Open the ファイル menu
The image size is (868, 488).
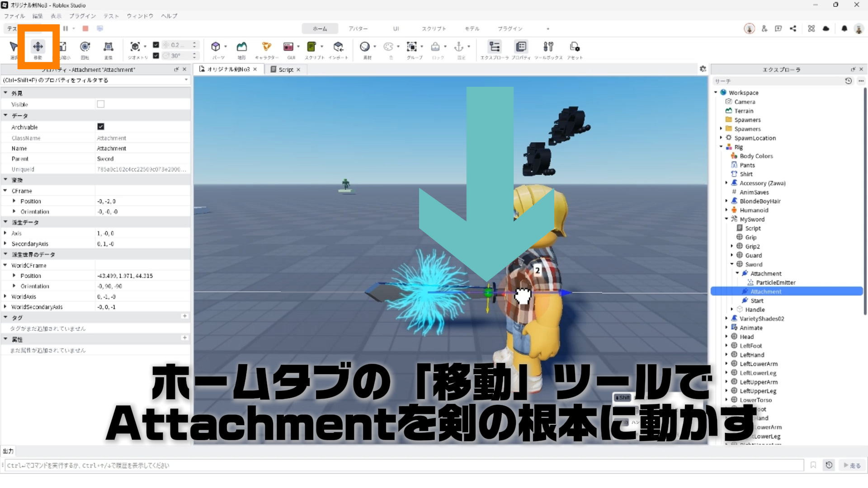tap(14, 16)
